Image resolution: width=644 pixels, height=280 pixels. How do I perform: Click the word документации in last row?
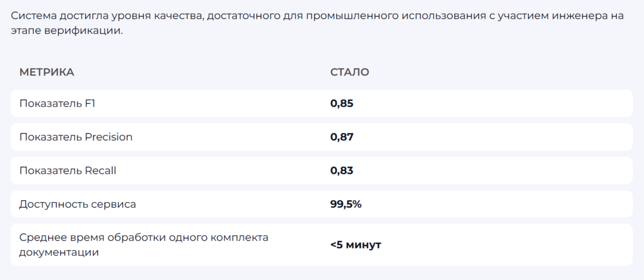tap(59, 252)
